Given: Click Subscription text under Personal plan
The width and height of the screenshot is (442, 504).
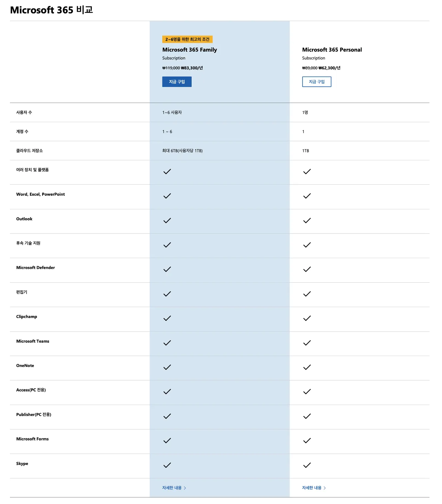Looking at the screenshot, I should click(314, 58).
